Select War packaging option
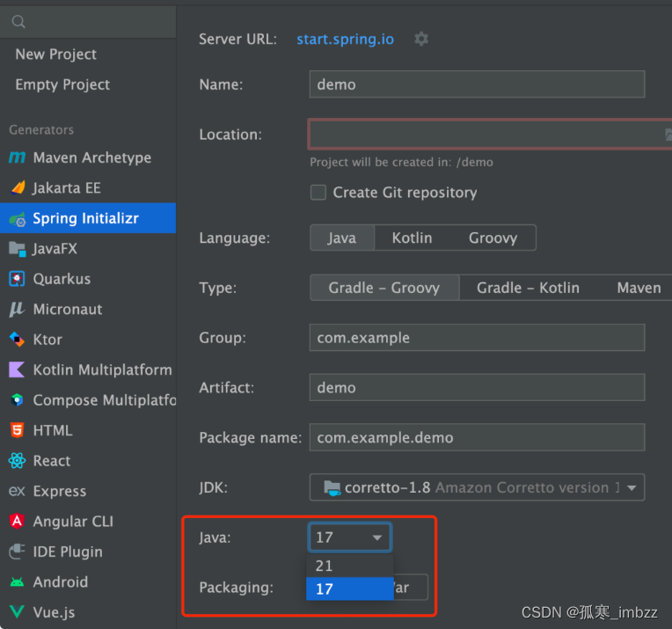The width and height of the screenshot is (672, 629). pyautogui.click(x=409, y=588)
